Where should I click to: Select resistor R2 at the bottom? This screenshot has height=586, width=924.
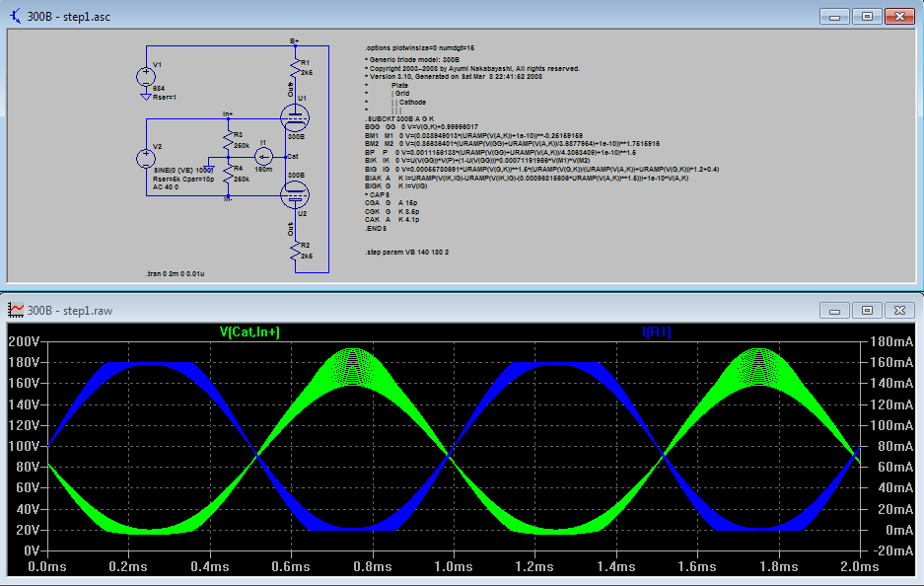(294, 253)
